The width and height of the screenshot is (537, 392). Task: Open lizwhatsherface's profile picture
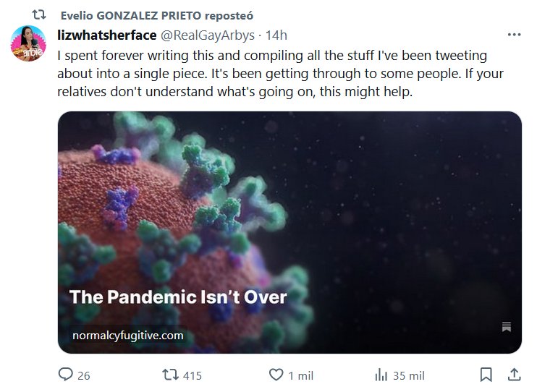[x=28, y=43]
